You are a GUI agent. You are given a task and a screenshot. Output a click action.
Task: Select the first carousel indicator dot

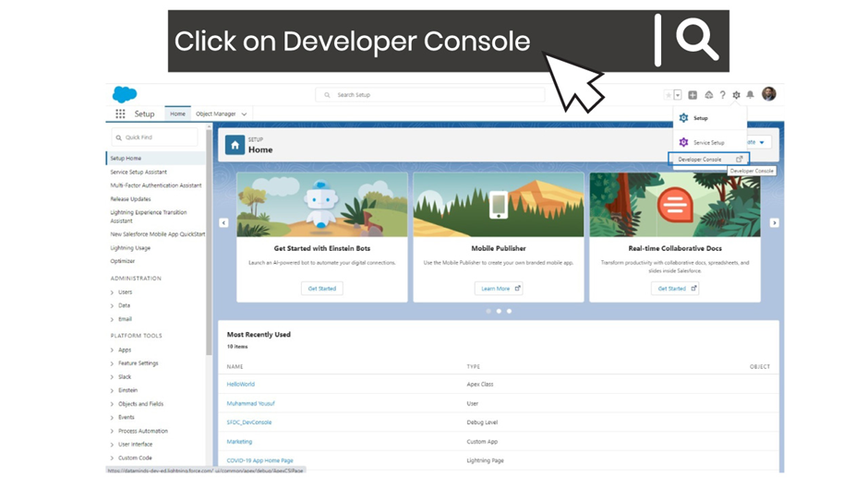[488, 311]
